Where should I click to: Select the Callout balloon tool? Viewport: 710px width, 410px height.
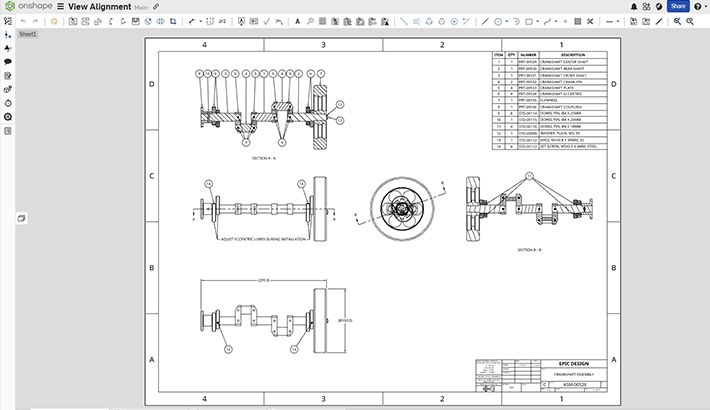coord(310,21)
